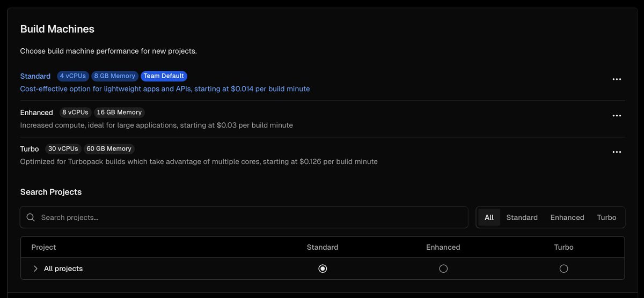644x298 pixels.
Task: Select Turbo radio for All projects
Action: coord(563,269)
